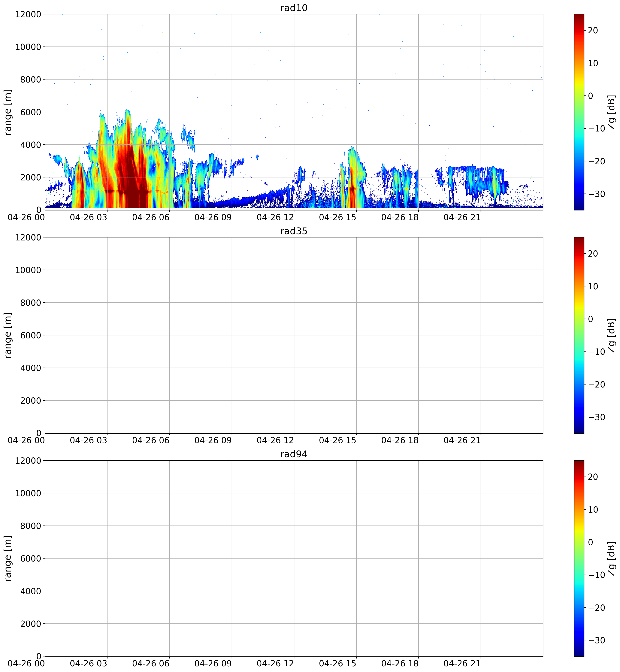Click the '04-26 09' tick under the rad94 plot
The width and height of the screenshot is (620, 672).
click(x=213, y=663)
